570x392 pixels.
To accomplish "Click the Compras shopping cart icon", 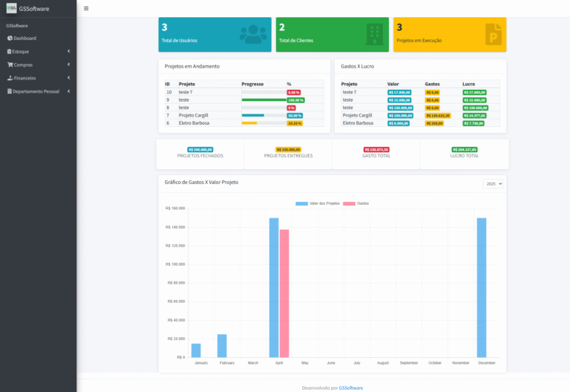I will pos(10,65).
